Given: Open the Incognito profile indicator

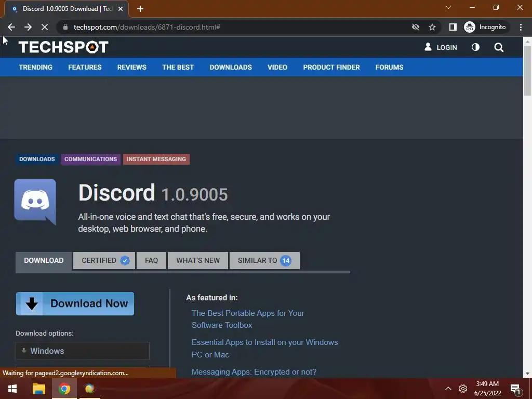Looking at the screenshot, I should click(485, 27).
